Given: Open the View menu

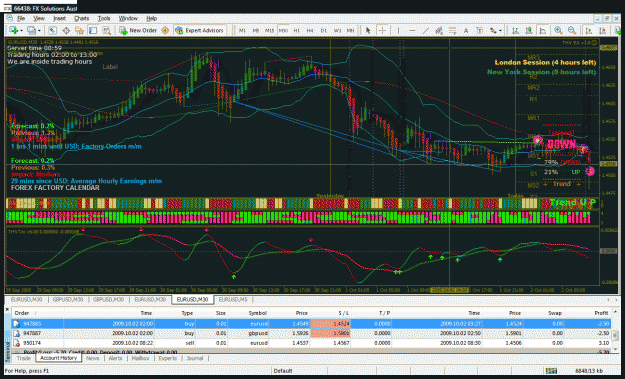Looking at the screenshot, I should point(39,18).
